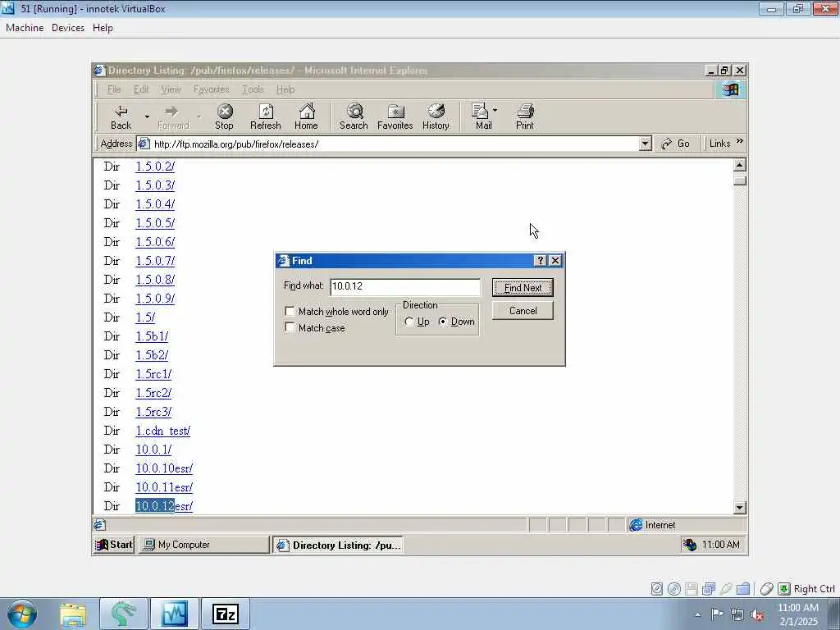Click the Refresh toolbar icon
840x630 pixels.
pos(266,117)
